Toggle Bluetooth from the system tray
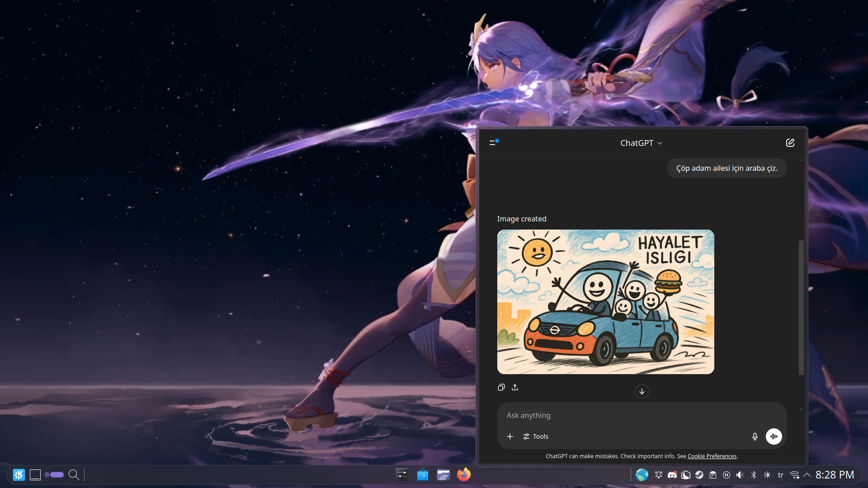This screenshot has height=488, width=868. pyautogui.click(x=753, y=475)
